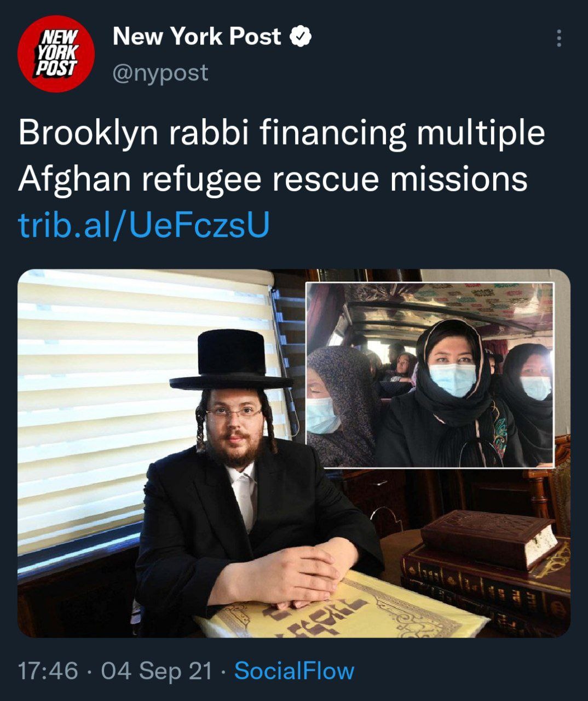Click the verified badge next to New York Post
Image resolution: width=588 pixels, height=701 pixels.
(x=300, y=37)
